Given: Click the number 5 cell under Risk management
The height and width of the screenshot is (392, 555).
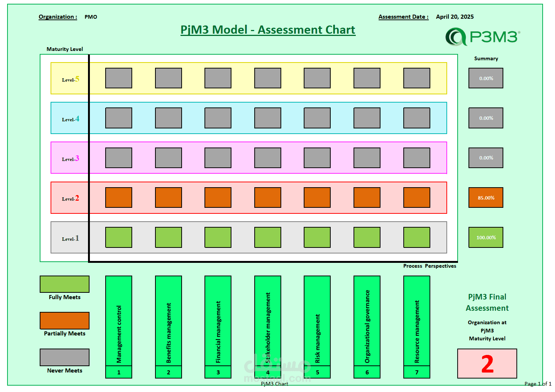Looking at the screenshot, I should [317, 372].
